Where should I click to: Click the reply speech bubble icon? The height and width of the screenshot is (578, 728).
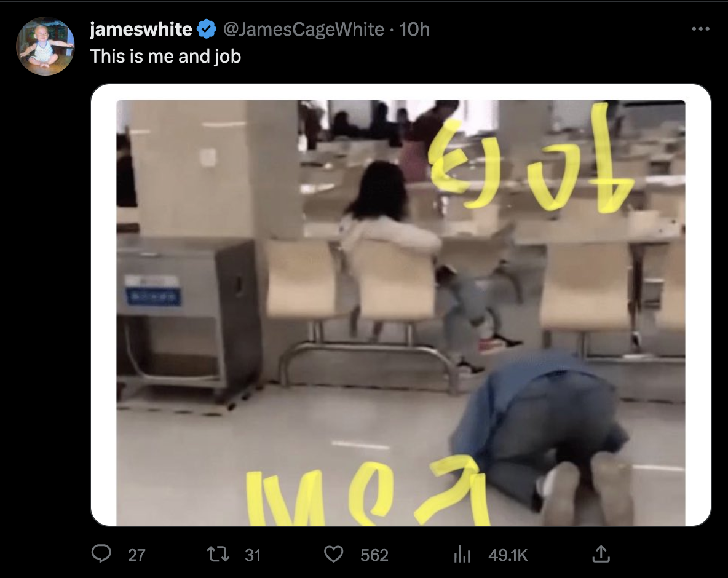click(x=101, y=554)
